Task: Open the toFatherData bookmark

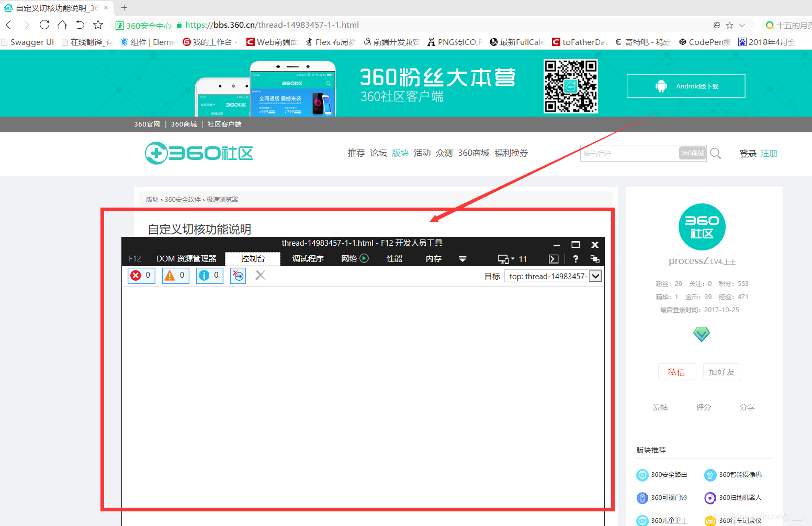Action: (x=579, y=42)
